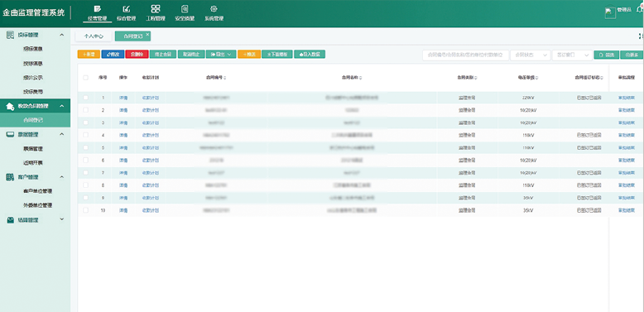Click the notification bell icon
This screenshot has width=644, height=312.
[x=640, y=10]
